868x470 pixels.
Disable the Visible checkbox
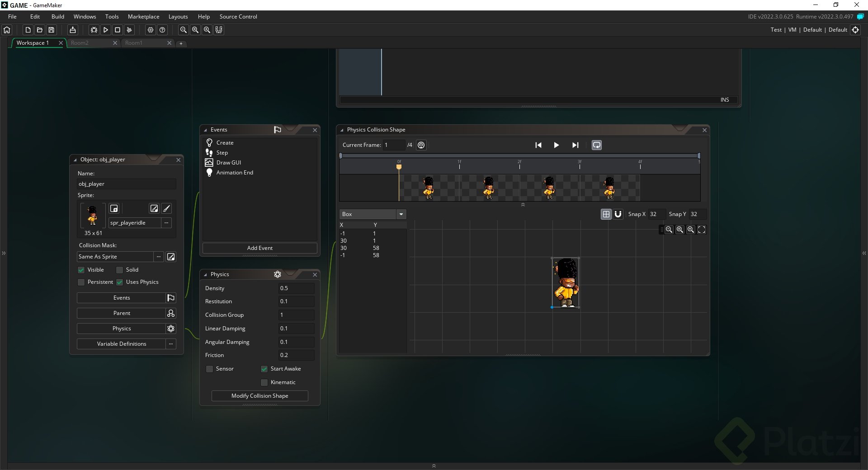81,270
